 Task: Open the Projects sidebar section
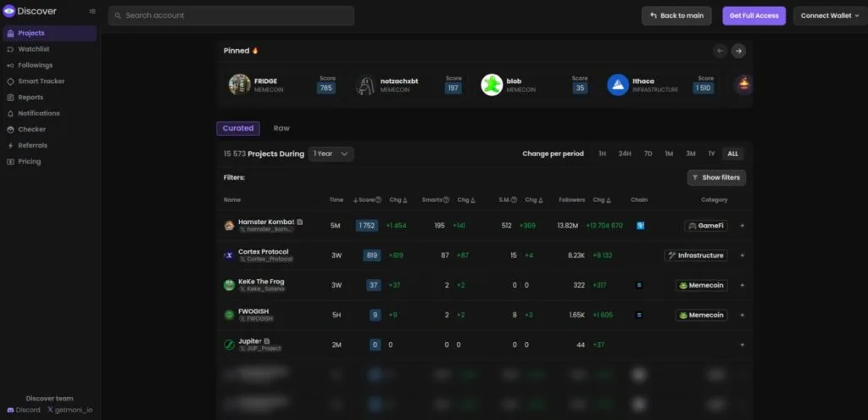50,33
